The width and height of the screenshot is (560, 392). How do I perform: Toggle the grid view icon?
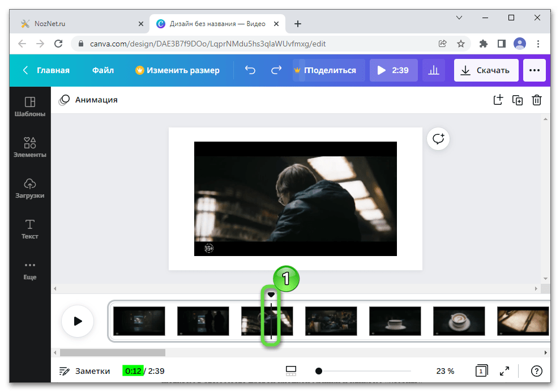click(291, 371)
